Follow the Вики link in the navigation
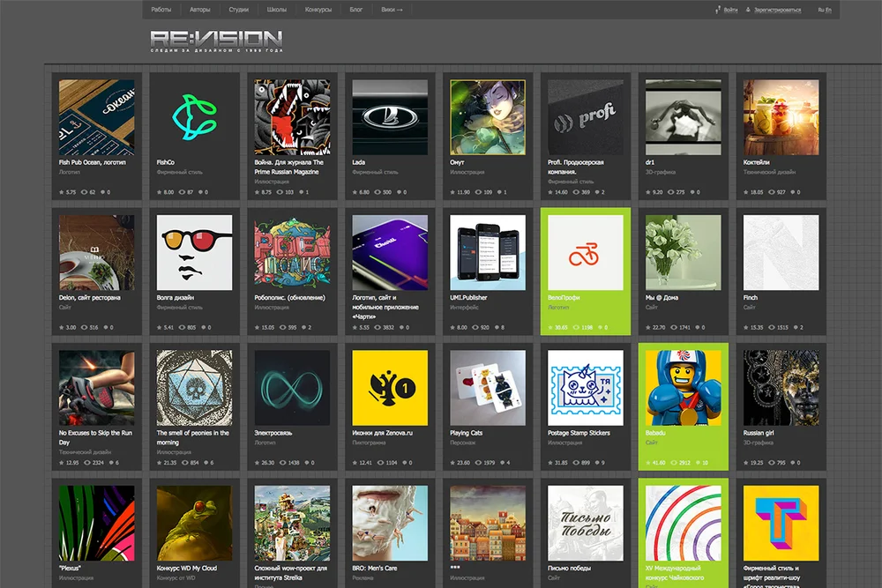882x588 pixels. point(392,10)
